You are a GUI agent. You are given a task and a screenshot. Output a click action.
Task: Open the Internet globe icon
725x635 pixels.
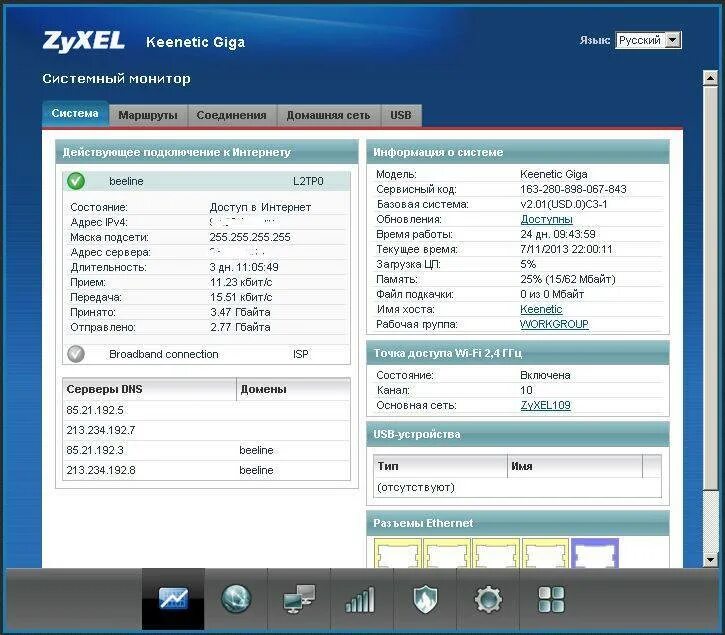click(x=236, y=599)
